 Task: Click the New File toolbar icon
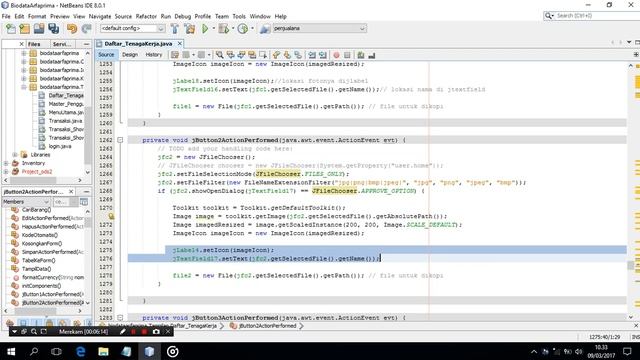pyautogui.click(x=11, y=29)
